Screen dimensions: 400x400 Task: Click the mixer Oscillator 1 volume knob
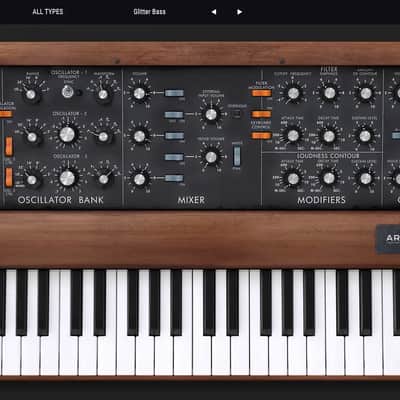pyautogui.click(x=139, y=94)
